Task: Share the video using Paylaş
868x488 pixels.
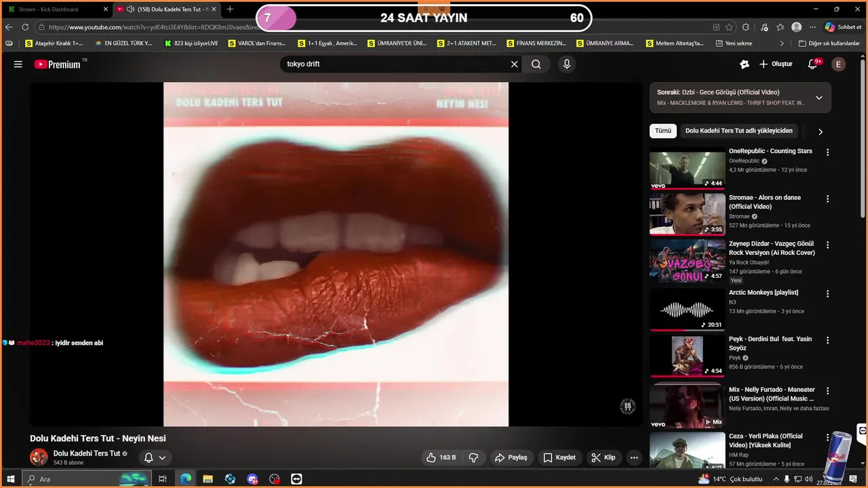Action: tap(511, 457)
